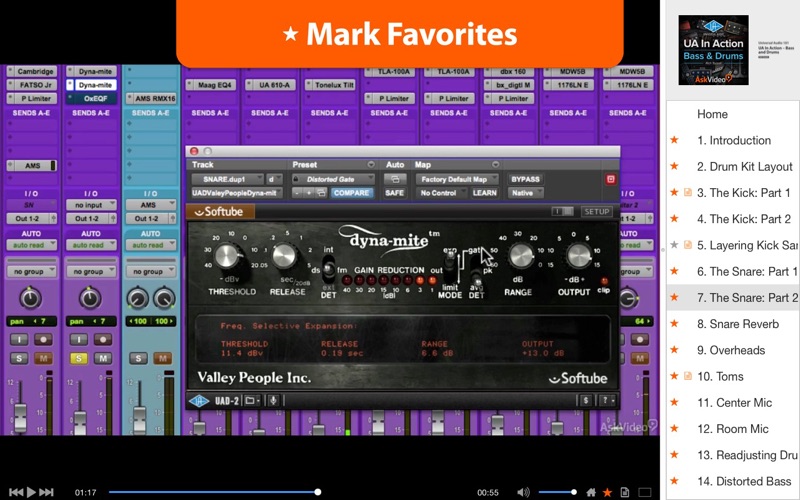Open plugin automation enable window icon

[x=395, y=179]
